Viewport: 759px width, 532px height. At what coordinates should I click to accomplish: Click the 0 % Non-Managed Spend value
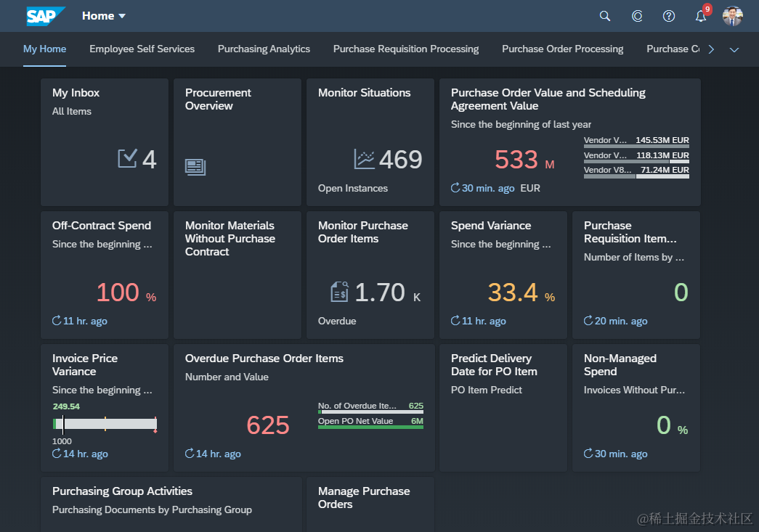coord(672,425)
